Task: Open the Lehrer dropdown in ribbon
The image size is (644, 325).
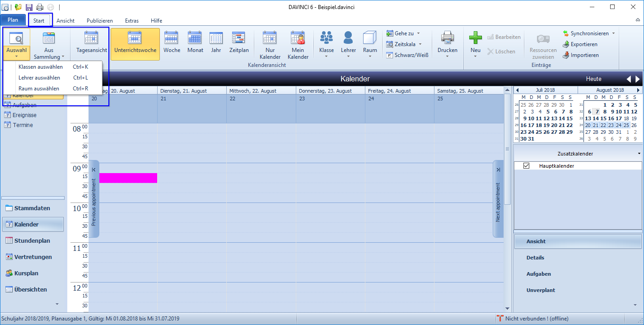Action: coord(348,44)
